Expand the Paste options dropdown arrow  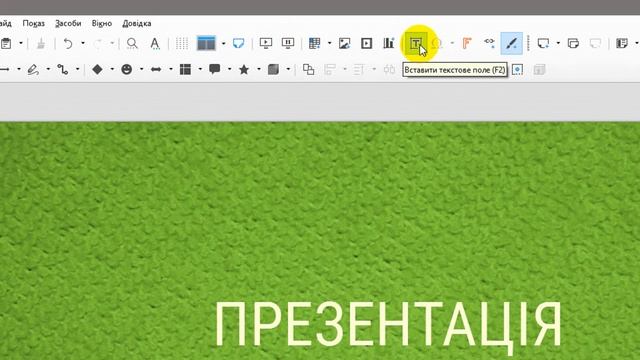(21, 43)
